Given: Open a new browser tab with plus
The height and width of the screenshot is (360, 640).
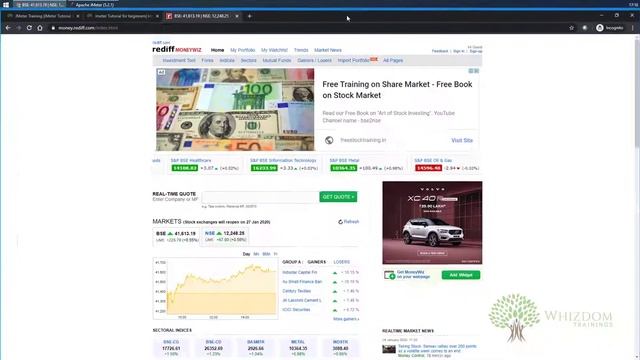Looking at the screenshot, I should 249,16.
